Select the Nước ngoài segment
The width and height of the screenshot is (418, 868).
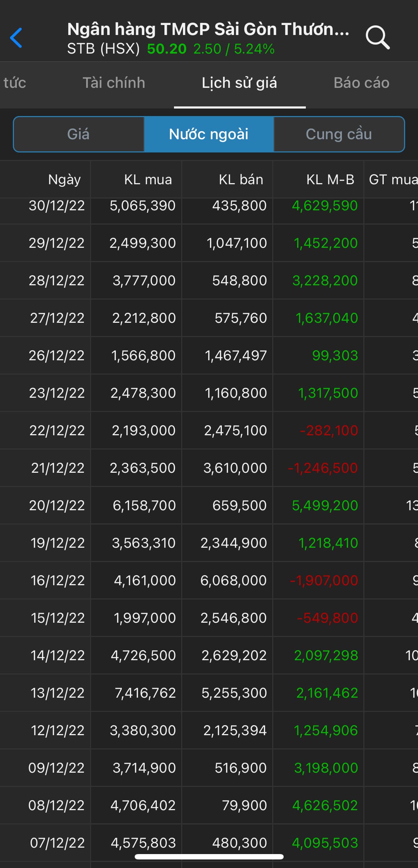pos(209,134)
